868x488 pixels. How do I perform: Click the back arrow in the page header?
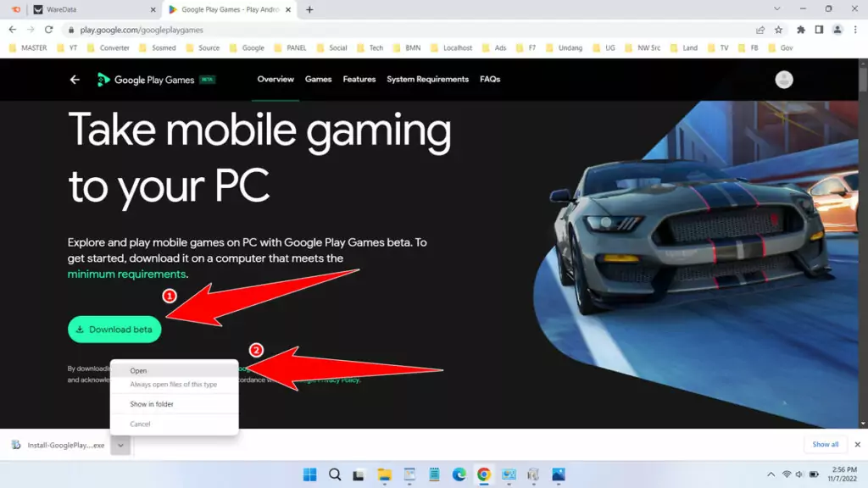pos(75,79)
